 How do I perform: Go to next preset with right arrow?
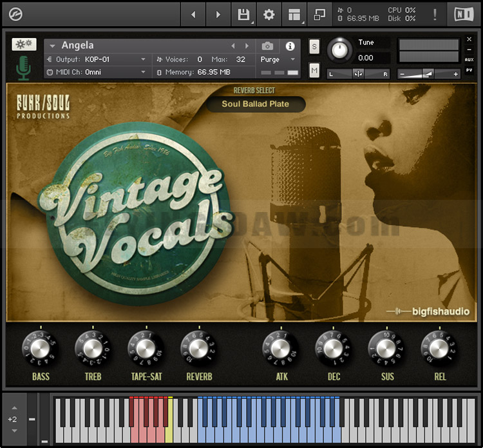[218, 14]
